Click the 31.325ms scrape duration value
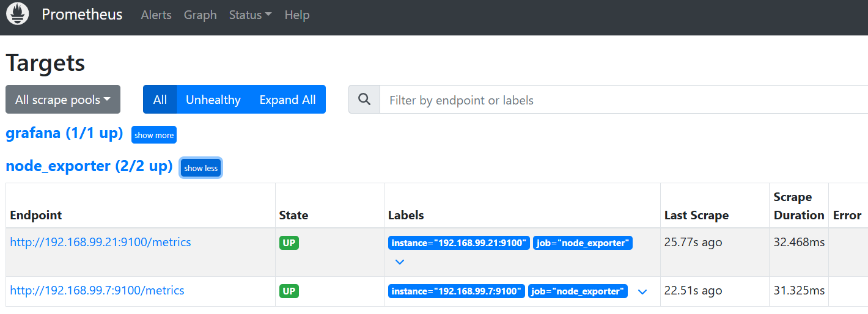This screenshot has width=868, height=314. click(x=799, y=291)
